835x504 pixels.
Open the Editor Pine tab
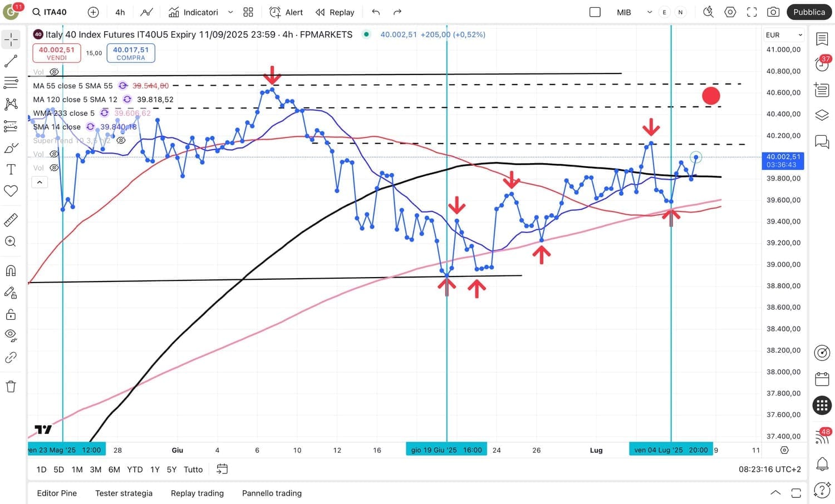[x=57, y=493]
